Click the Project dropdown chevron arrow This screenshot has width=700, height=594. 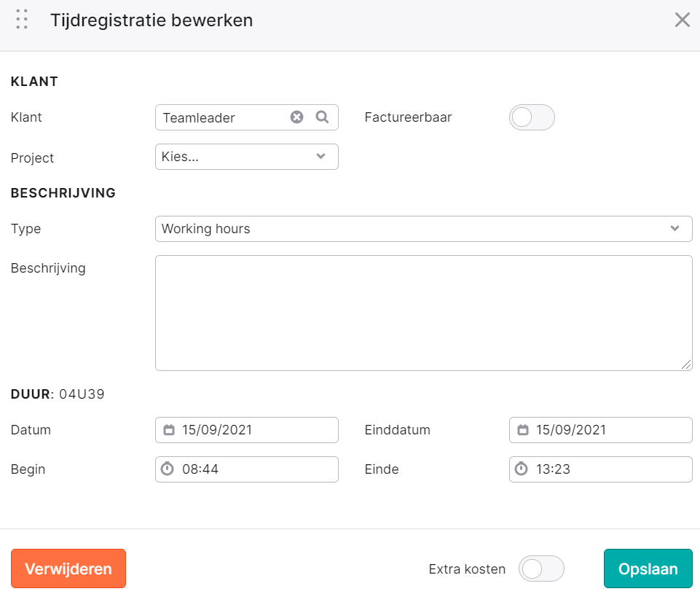coord(320,156)
